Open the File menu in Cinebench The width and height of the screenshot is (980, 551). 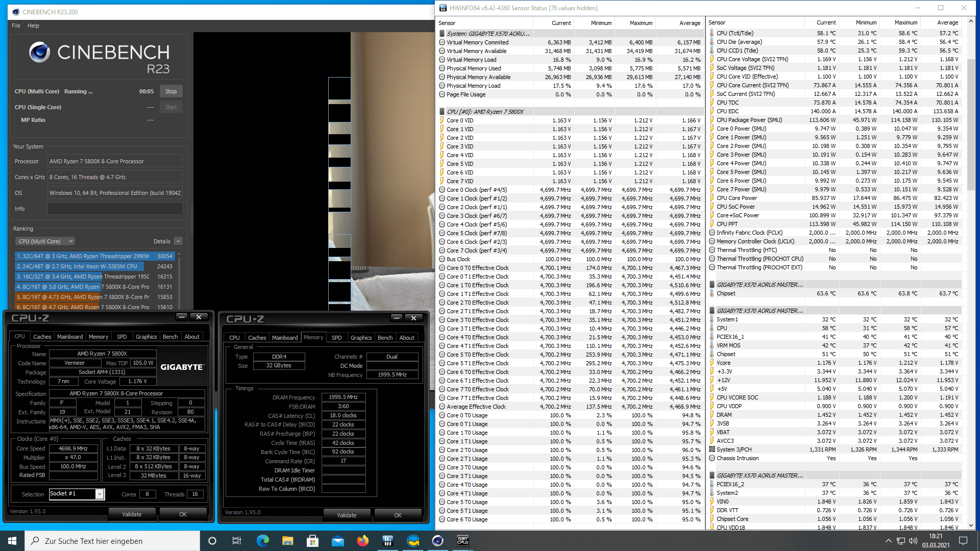16,26
